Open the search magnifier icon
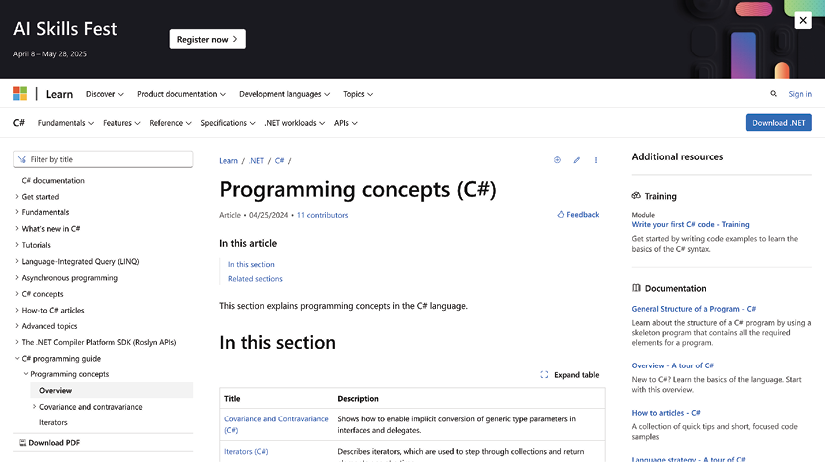 point(773,94)
